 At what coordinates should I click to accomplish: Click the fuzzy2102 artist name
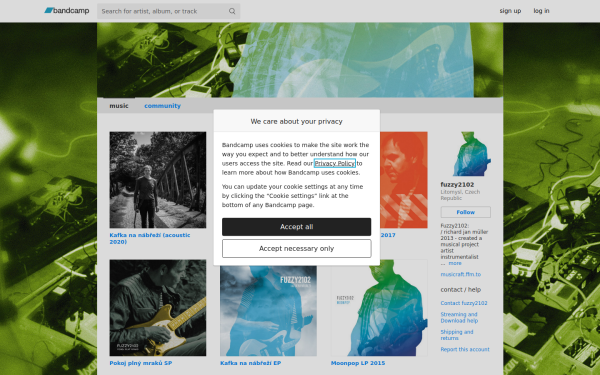[x=457, y=184]
